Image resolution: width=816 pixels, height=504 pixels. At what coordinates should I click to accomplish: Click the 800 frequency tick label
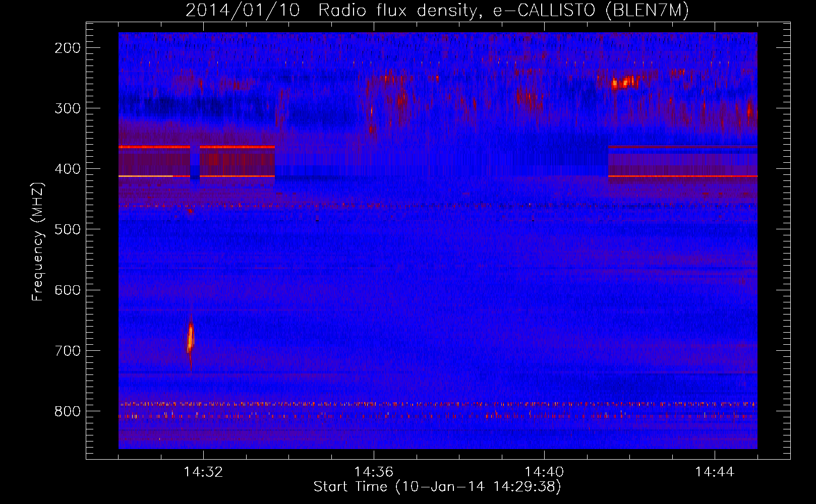pyautogui.click(x=68, y=411)
